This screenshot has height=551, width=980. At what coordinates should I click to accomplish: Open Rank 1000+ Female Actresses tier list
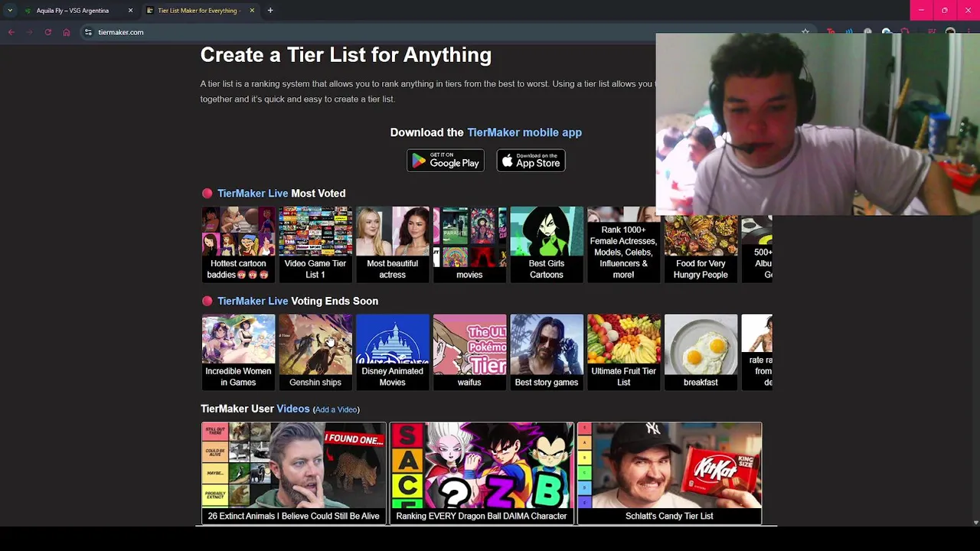click(623, 244)
